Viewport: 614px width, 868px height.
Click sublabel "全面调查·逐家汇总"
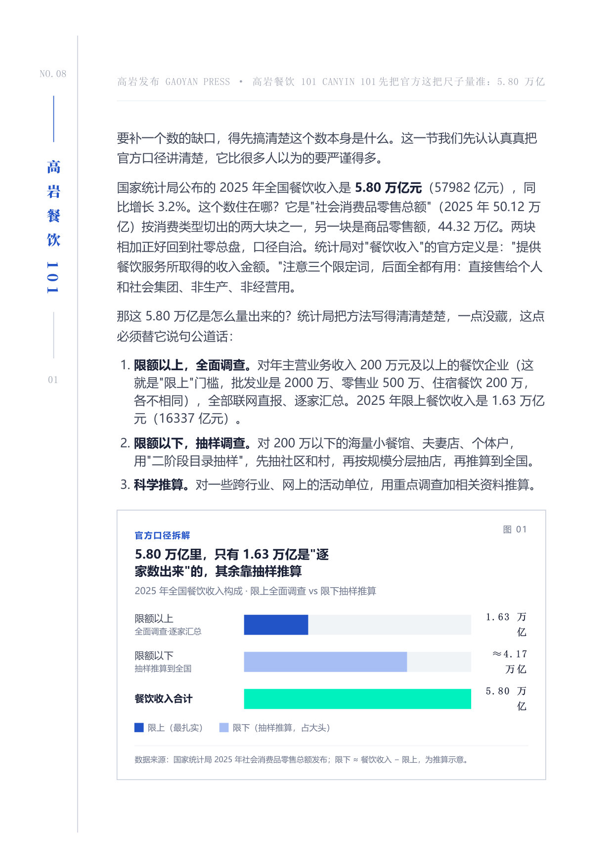pyautogui.click(x=168, y=632)
